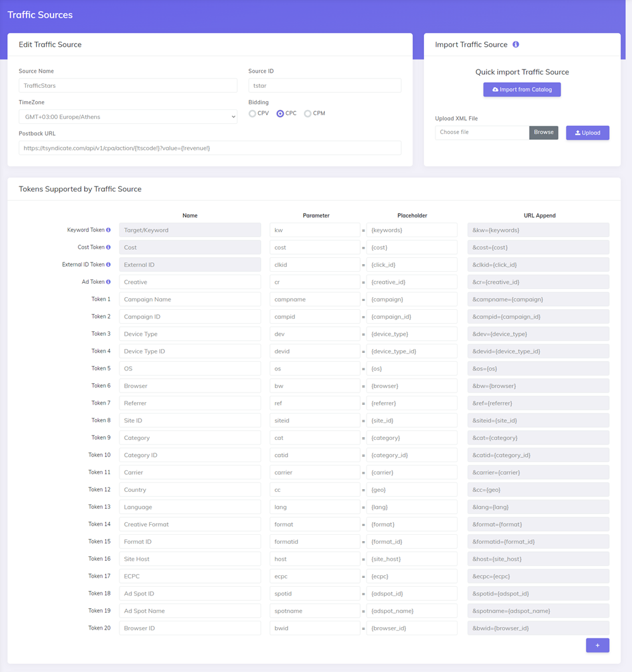Select the CPM bidding radio button

(x=308, y=114)
